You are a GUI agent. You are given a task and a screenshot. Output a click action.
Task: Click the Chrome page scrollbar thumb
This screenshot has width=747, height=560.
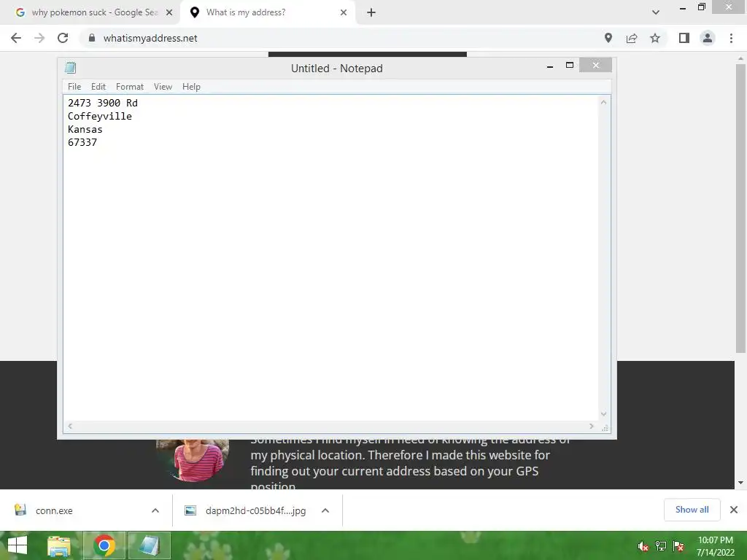click(x=740, y=208)
